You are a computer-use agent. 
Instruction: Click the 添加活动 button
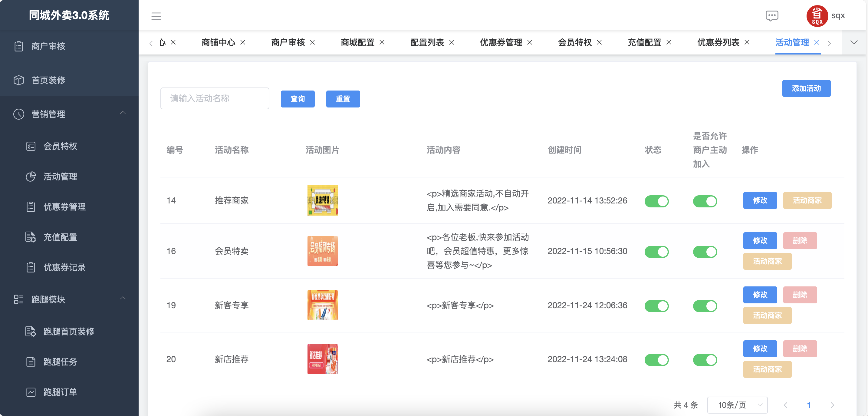click(806, 88)
